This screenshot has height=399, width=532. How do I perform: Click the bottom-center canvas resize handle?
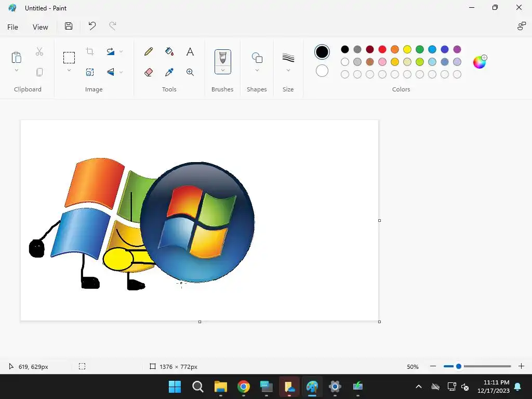point(199,322)
